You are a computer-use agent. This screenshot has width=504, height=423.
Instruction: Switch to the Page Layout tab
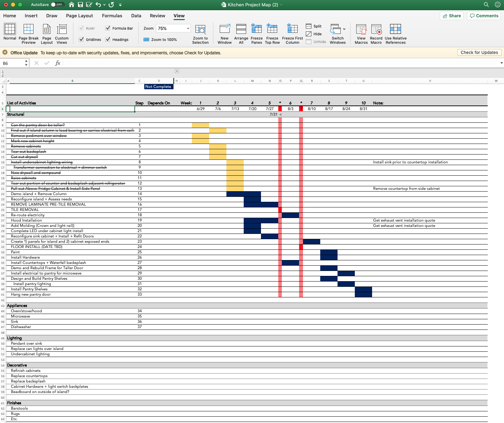[79, 16]
